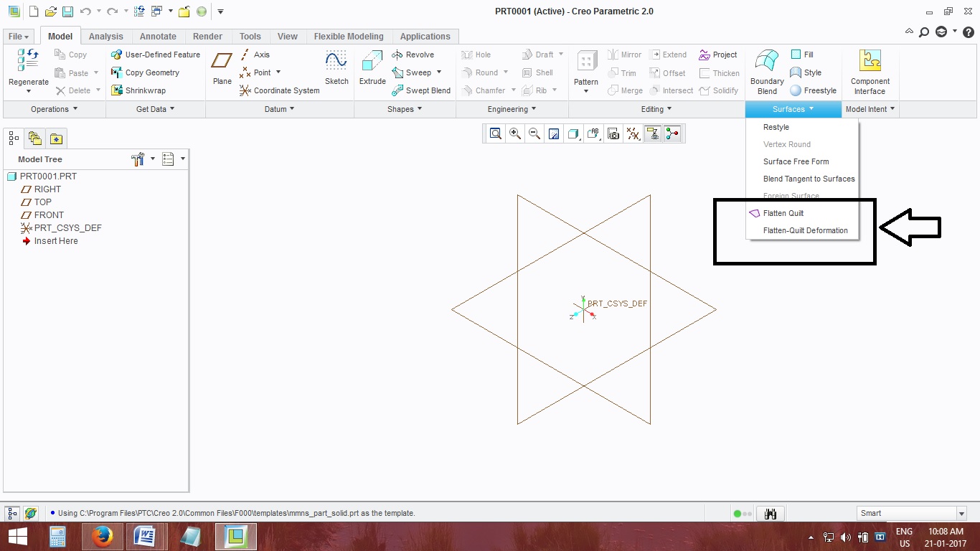
Task: Expand the Operations group
Action: pyautogui.click(x=55, y=109)
